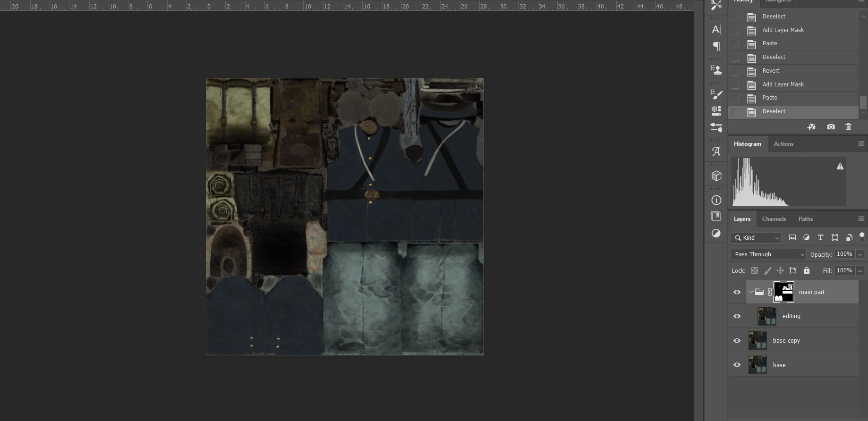Open the Pass Through blend mode dropdown
Screen dimensions: 868x421
(x=768, y=254)
